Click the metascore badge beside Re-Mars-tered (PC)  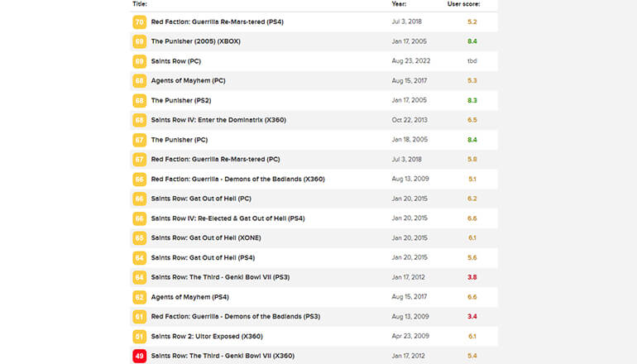(139, 159)
